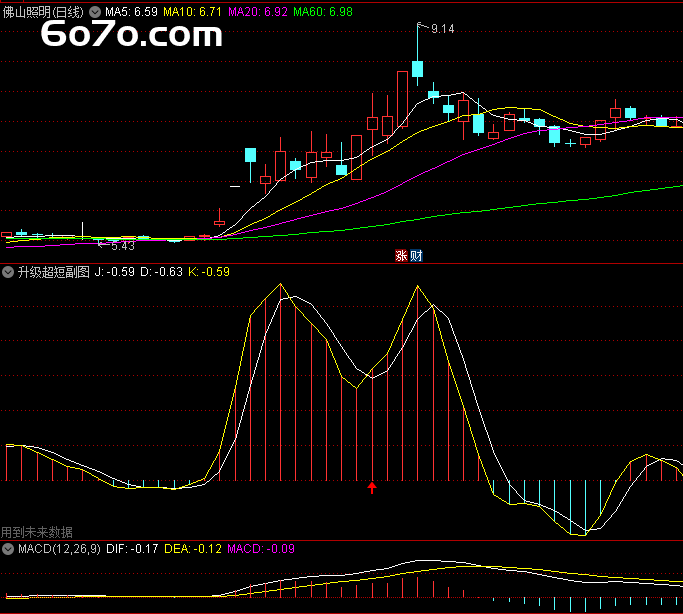Screen dimensions: 683x614
Task: Click the MA10: 6.71 yellow label
Action: tap(192, 12)
